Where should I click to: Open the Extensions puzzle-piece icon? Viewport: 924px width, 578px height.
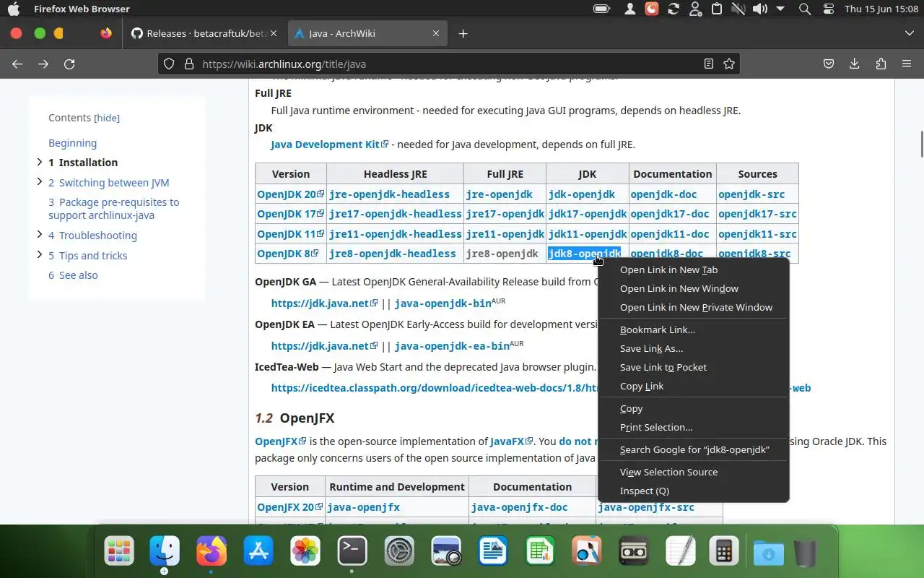tap(881, 64)
